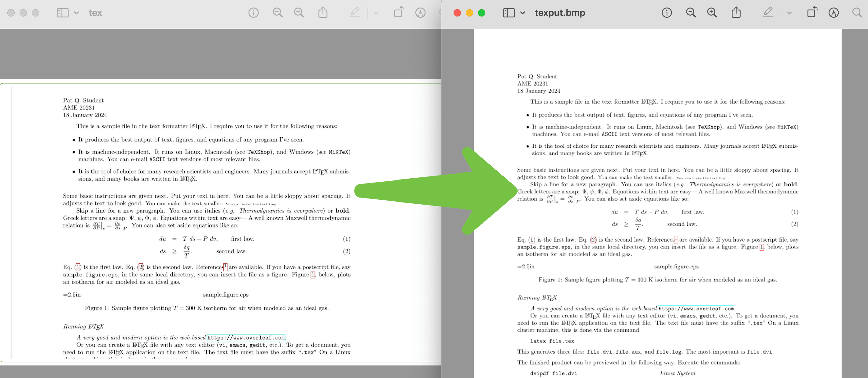The width and height of the screenshot is (868, 378).
Task: Open Share menu in texput.bmp window
Action: (x=736, y=13)
